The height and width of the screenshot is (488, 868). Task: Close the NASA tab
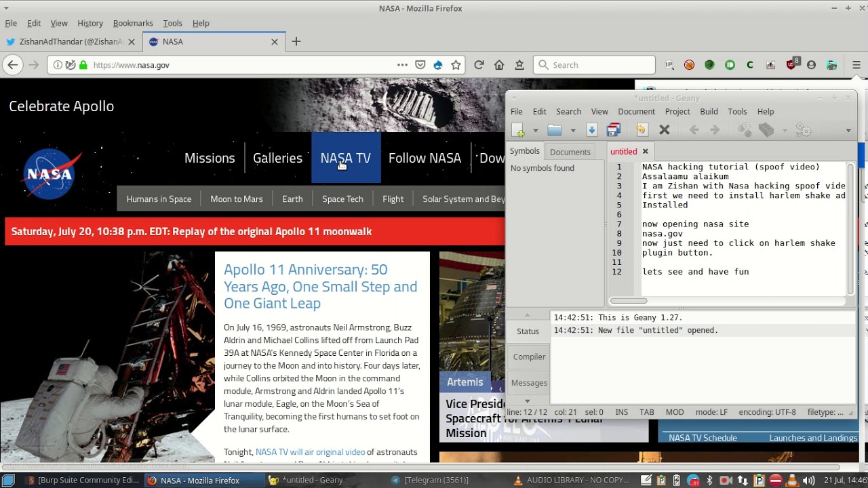click(x=275, y=41)
